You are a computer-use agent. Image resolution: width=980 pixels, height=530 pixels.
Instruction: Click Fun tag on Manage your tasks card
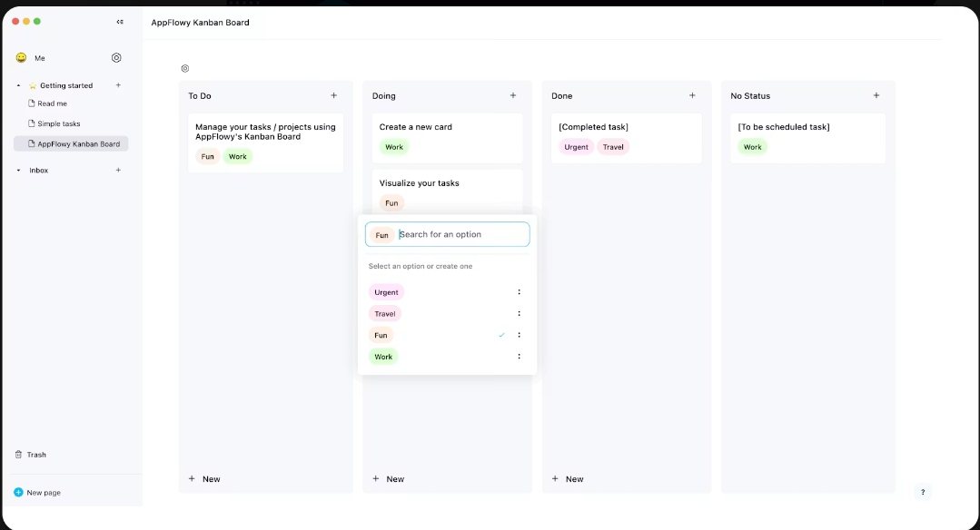click(207, 157)
